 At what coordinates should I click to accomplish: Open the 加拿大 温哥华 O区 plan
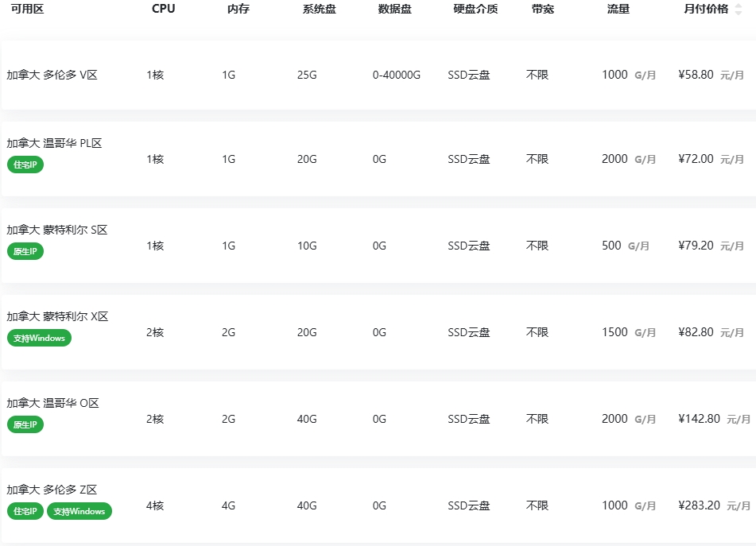tap(52, 404)
